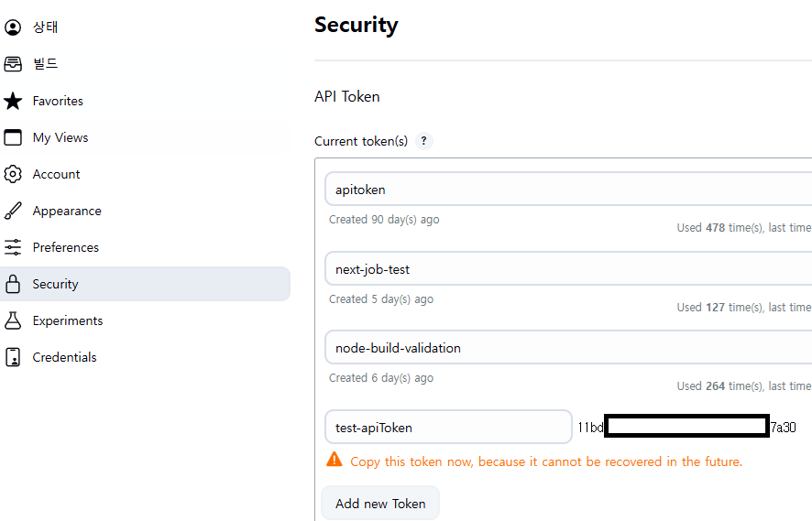Show help for Current token(s)

point(423,141)
